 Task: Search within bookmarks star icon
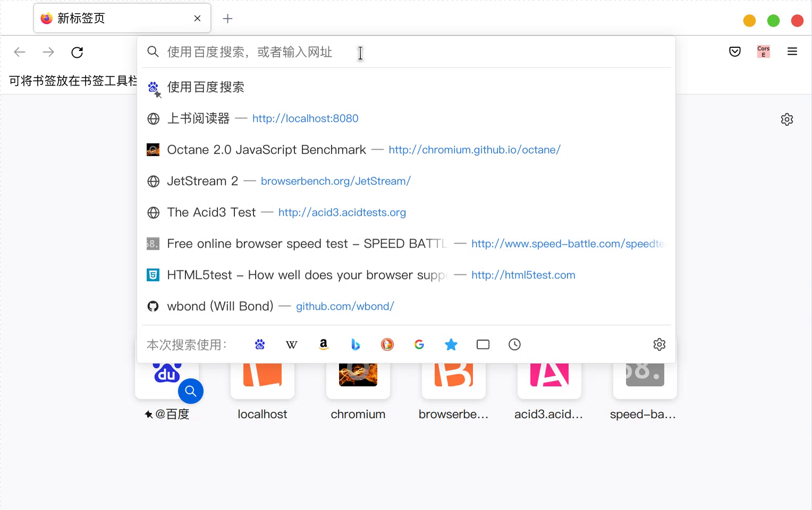tap(451, 345)
